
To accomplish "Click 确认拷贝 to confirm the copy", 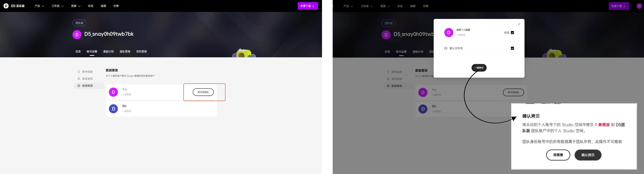I will 588,155.
